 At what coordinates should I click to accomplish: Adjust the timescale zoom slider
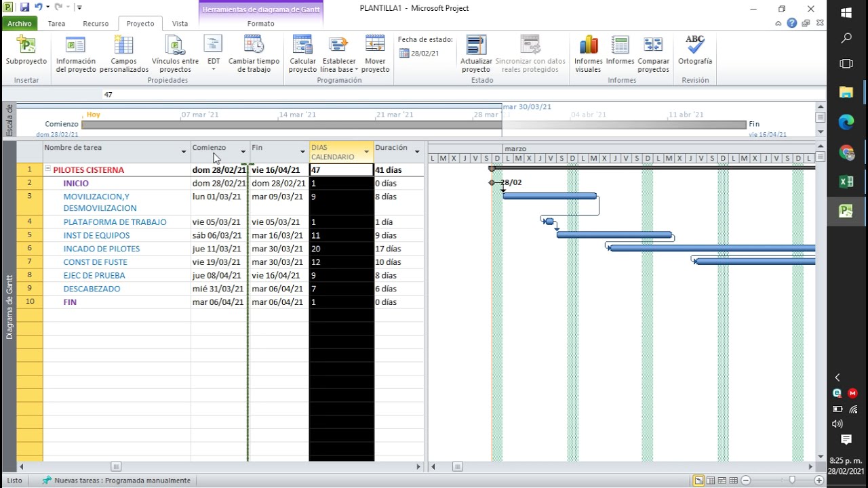(791, 481)
